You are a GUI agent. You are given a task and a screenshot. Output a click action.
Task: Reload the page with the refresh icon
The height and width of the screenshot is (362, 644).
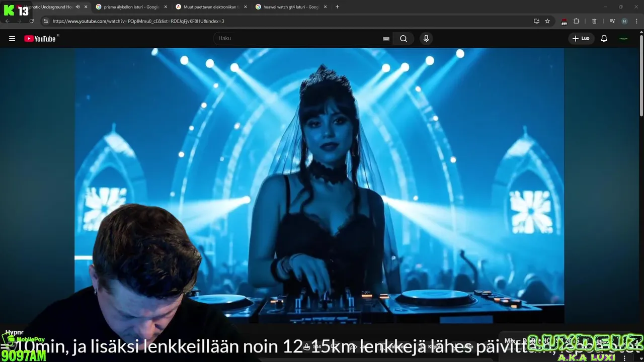pyautogui.click(x=31, y=21)
